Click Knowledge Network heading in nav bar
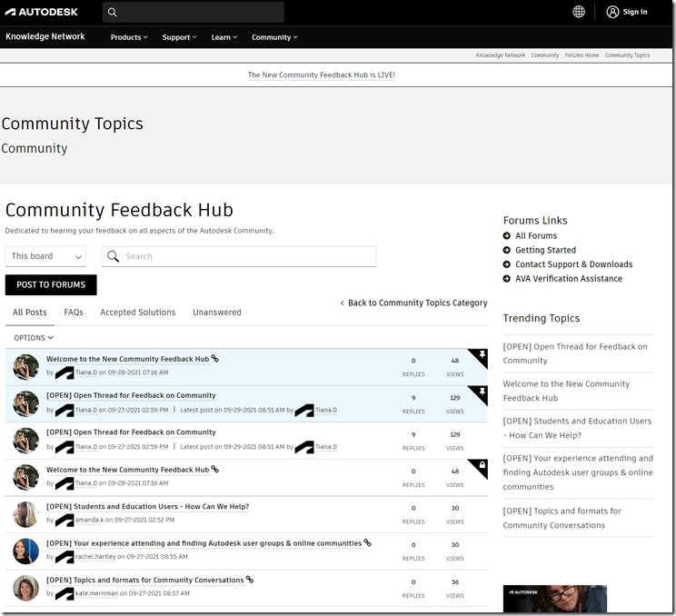This screenshot has height=616, width=676. point(45,36)
